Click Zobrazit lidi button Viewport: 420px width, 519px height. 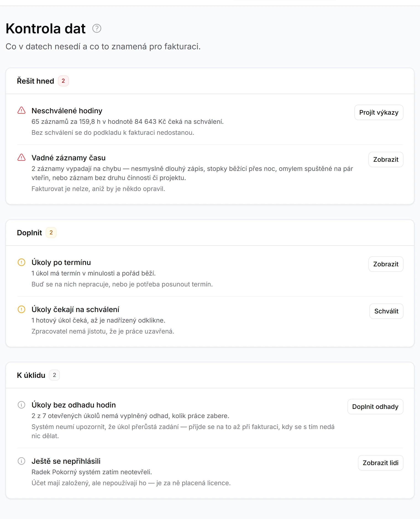381,463
